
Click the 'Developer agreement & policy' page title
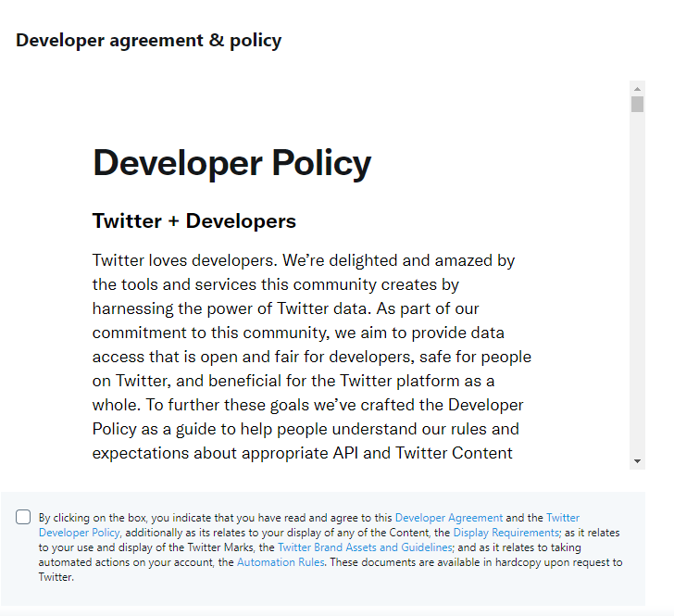tap(149, 41)
